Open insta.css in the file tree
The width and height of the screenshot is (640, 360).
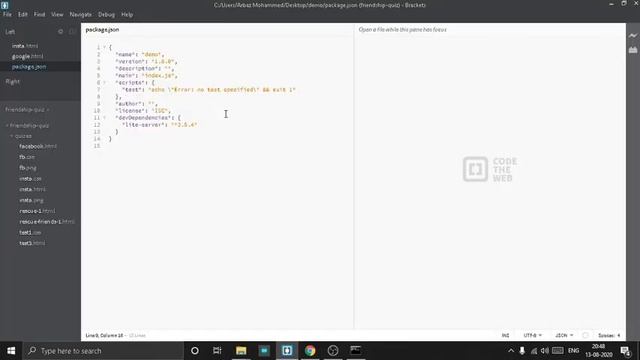point(30,178)
